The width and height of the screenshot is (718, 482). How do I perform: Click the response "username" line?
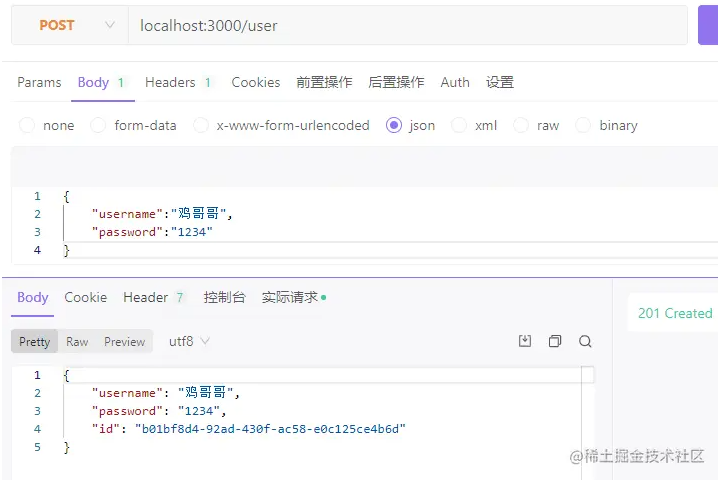tap(166, 393)
